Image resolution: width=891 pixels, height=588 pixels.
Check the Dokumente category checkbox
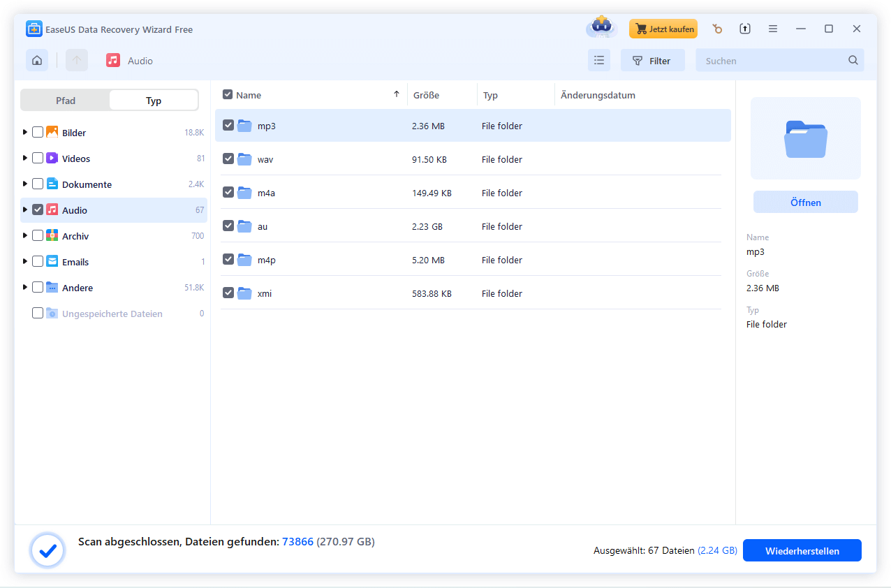coord(38,184)
